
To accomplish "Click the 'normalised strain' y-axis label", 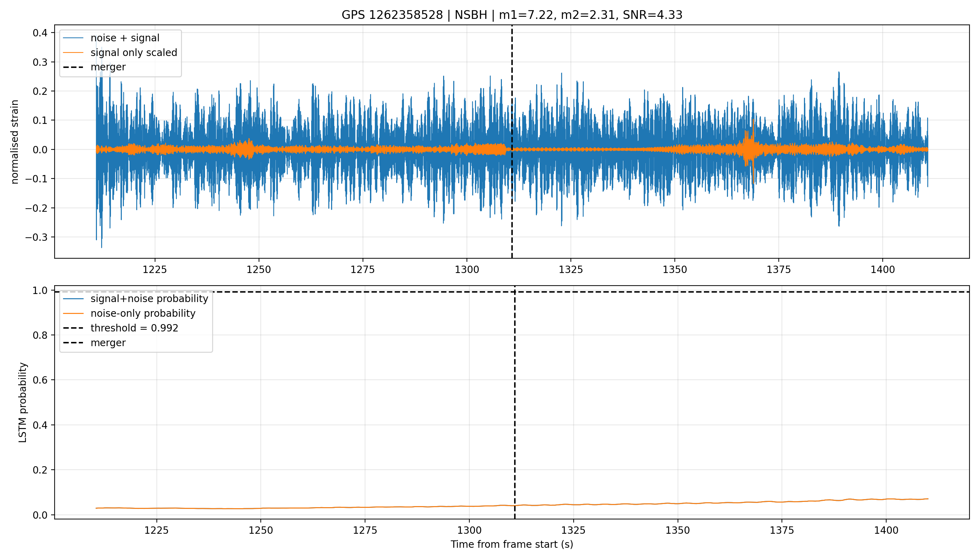I will (15, 142).
